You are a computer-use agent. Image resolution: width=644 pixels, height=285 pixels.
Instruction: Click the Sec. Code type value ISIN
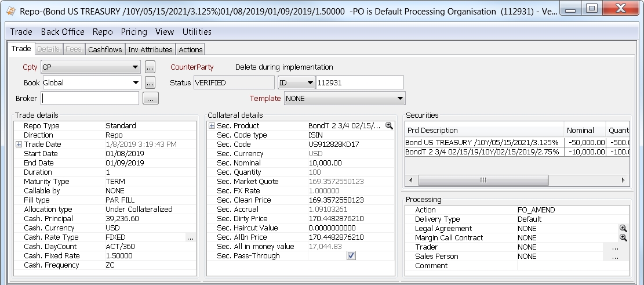pos(315,135)
